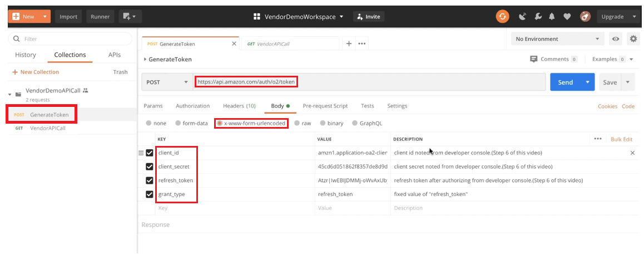Screen dimensions: 644x259
Task: Open the notifications bell icon
Action: point(552,17)
